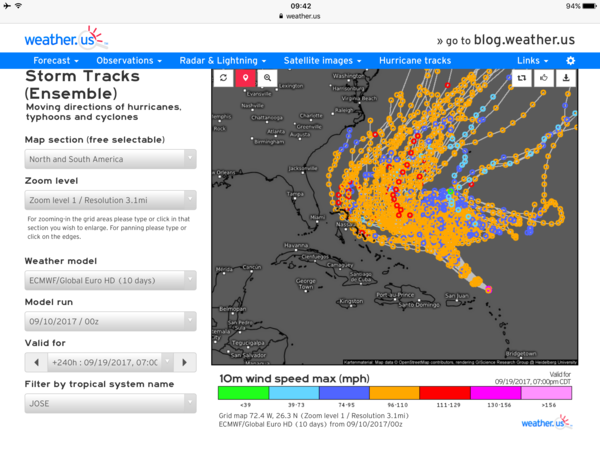The width and height of the screenshot is (600, 450).
Task: Expand the tropical system name filter JOSE
Action: (x=111, y=403)
